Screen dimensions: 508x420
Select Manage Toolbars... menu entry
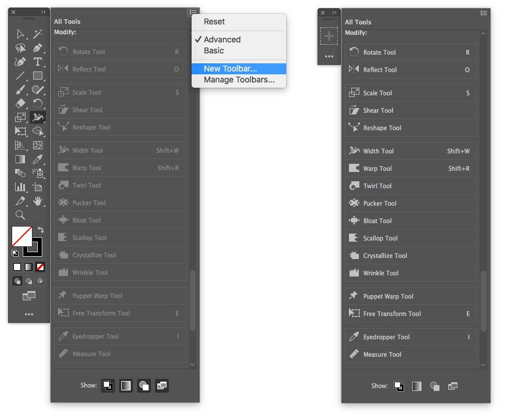239,80
